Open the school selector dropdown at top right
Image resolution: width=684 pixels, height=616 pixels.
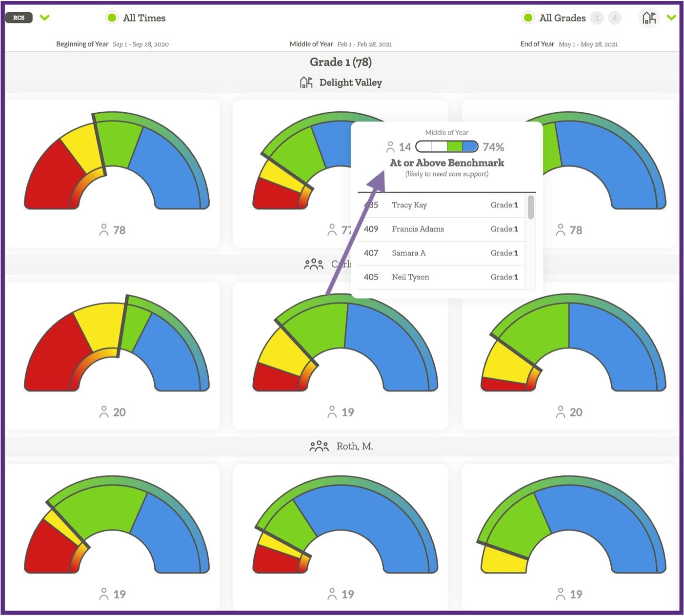pyautogui.click(x=671, y=18)
